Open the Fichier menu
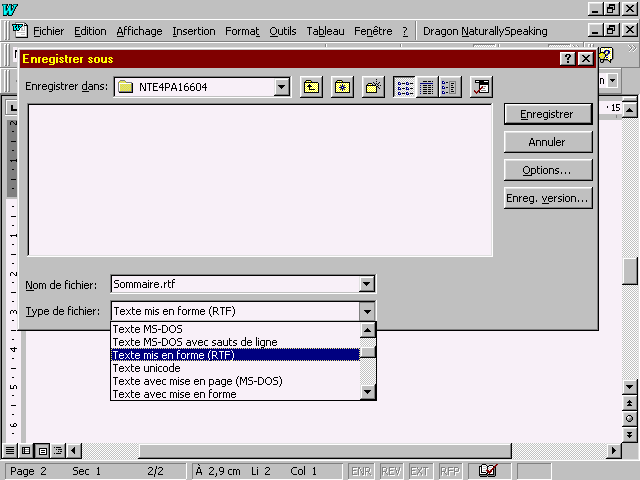Viewport: 640px width, 480px height. tap(49, 31)
